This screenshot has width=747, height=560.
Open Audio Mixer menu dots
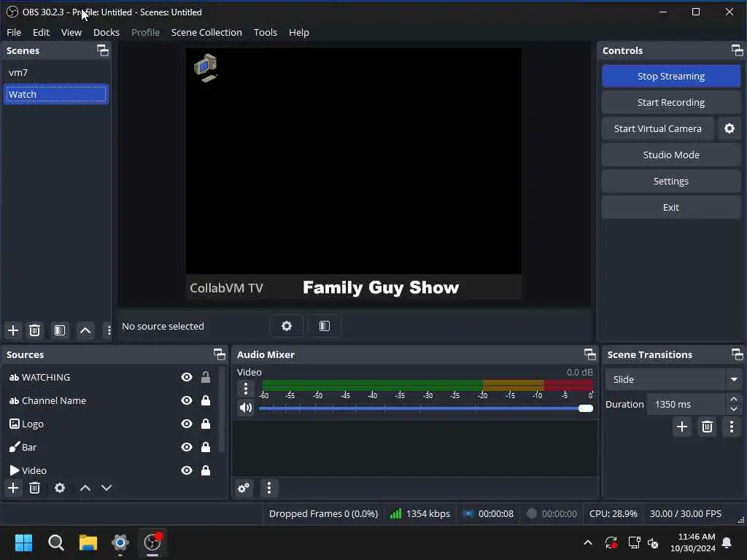coord(269,488)
